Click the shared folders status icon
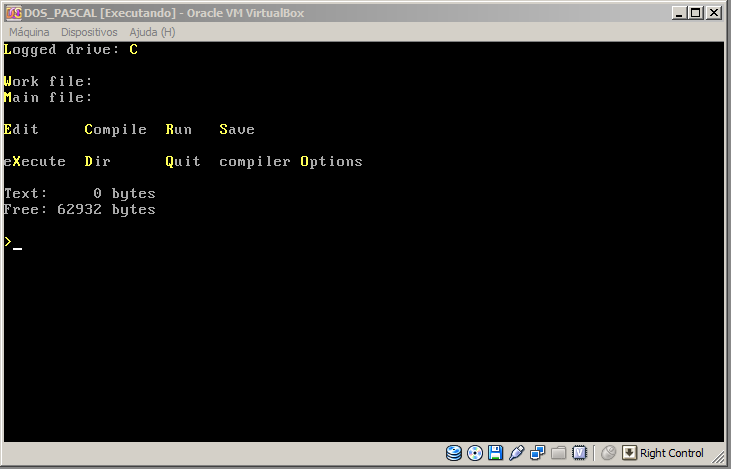The image size is (731, 471). point(559,453)
